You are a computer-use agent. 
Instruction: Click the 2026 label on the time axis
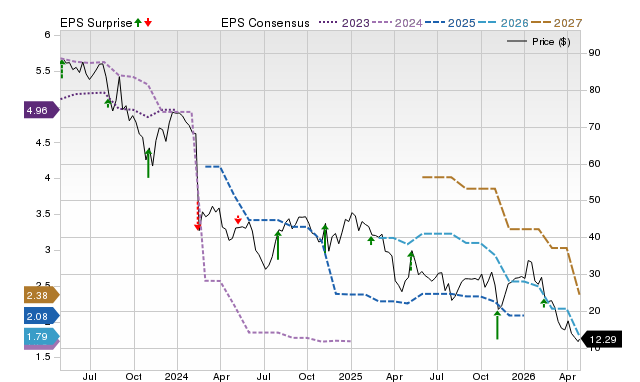coord(524,376)
